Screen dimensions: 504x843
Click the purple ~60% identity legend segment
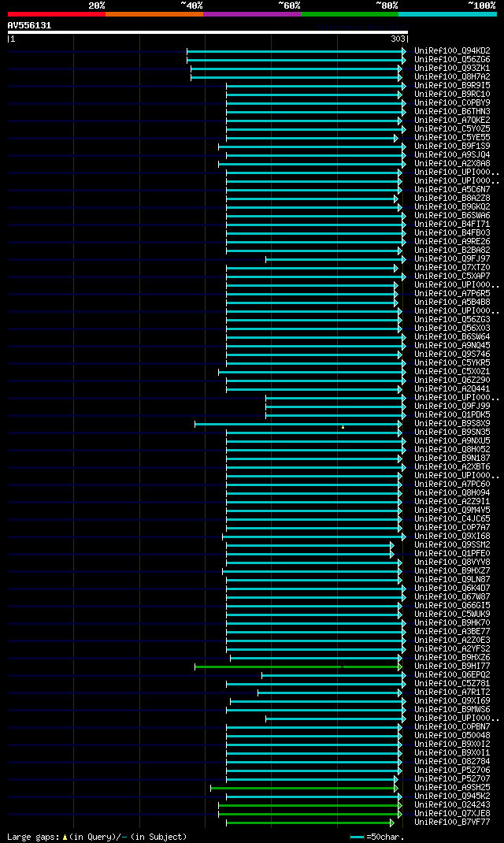[252, 14]
